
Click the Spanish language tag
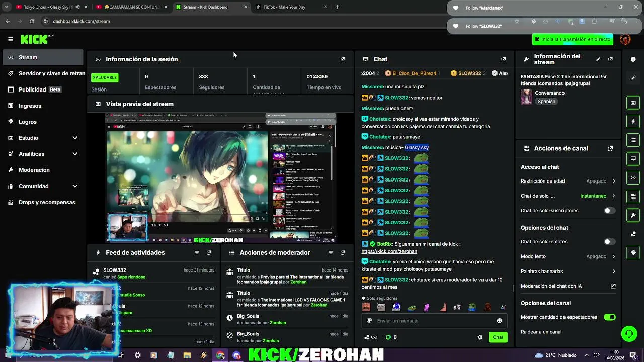(x=546, y=102)
